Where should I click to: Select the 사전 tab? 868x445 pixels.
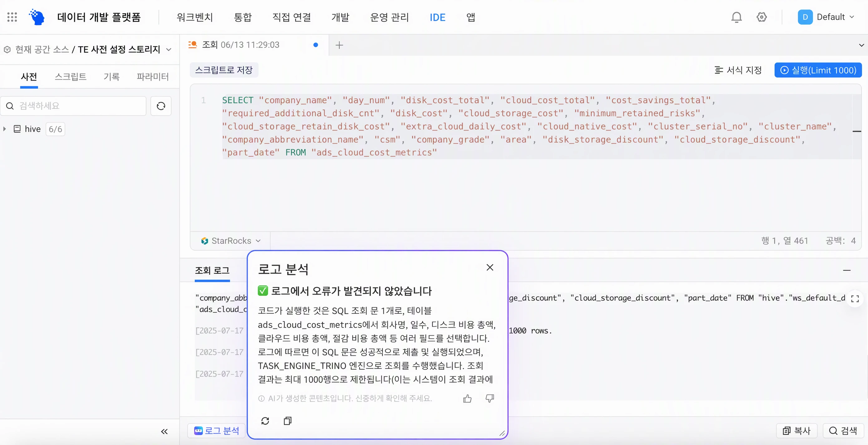(29, 76)
